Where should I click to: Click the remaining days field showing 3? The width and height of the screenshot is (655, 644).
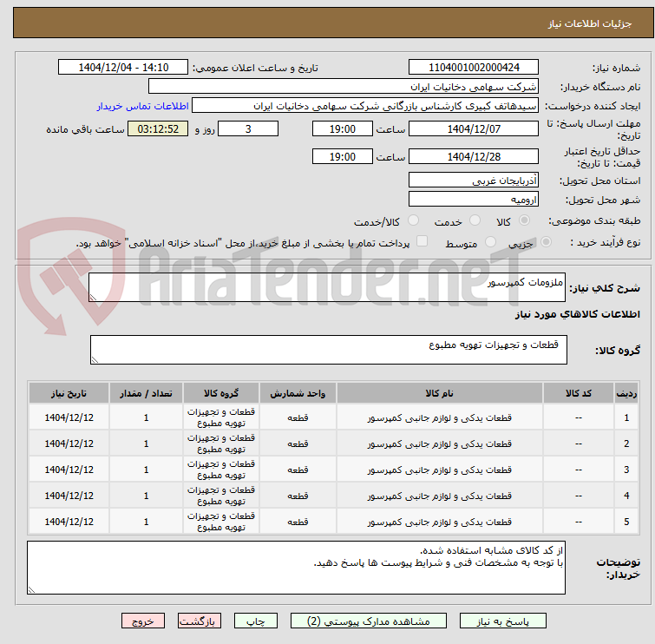pyautogui.click(x=248, y=128)
